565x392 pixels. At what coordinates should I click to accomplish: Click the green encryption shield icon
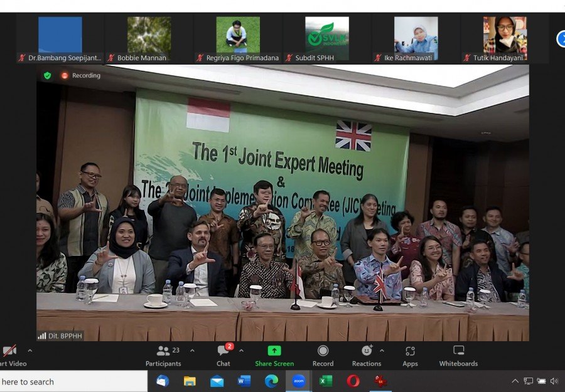point(47,75)
